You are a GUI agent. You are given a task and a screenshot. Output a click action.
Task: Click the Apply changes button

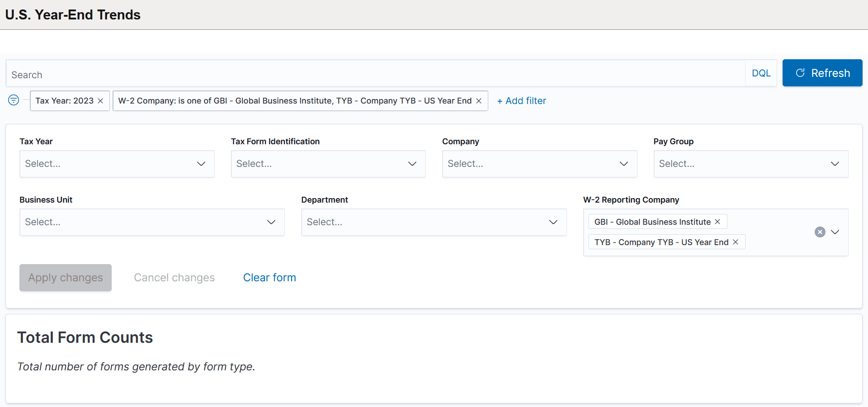click(66, 278)
